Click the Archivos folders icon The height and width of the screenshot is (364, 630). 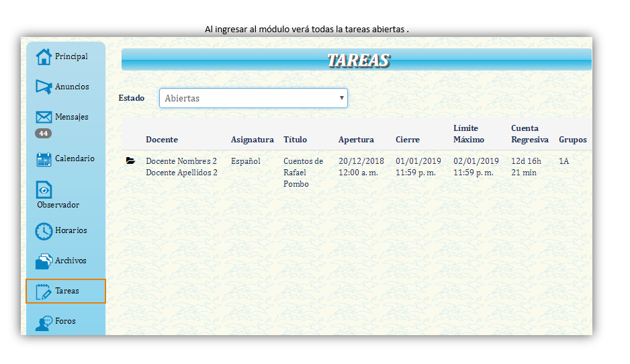click(x=44, y=261)
